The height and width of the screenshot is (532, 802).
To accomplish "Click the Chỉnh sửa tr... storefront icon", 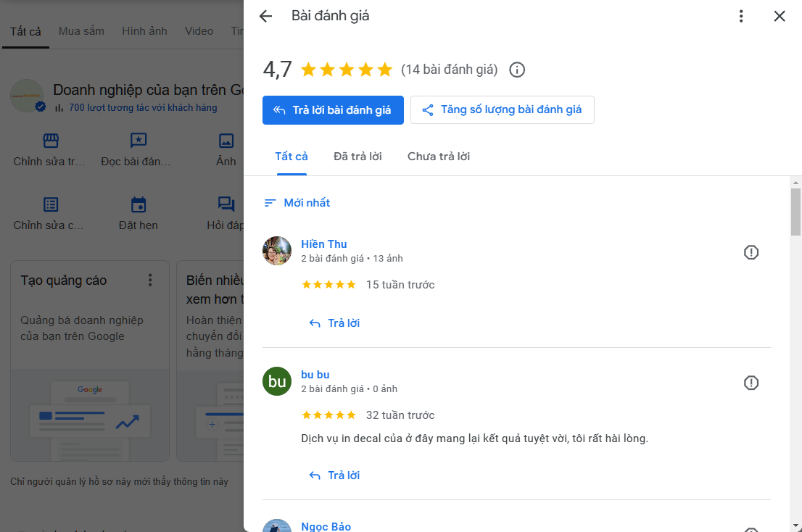I will (51, 141).
